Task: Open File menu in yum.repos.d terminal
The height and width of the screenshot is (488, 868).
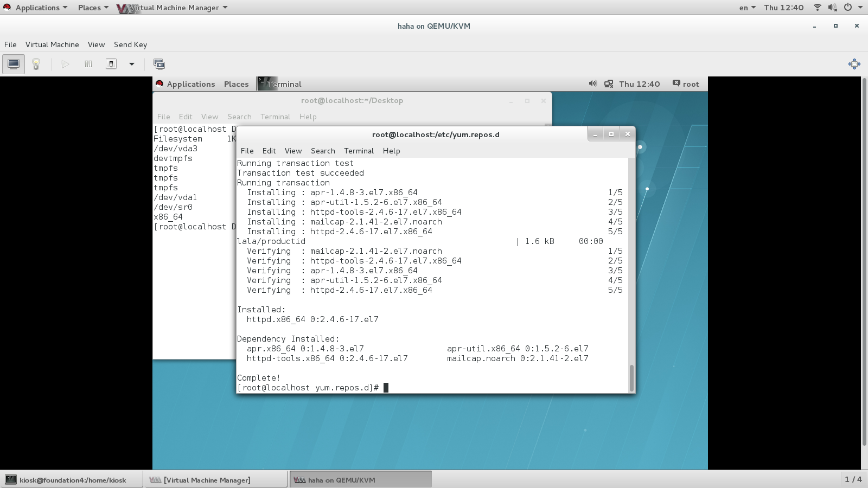Action: 247,151
